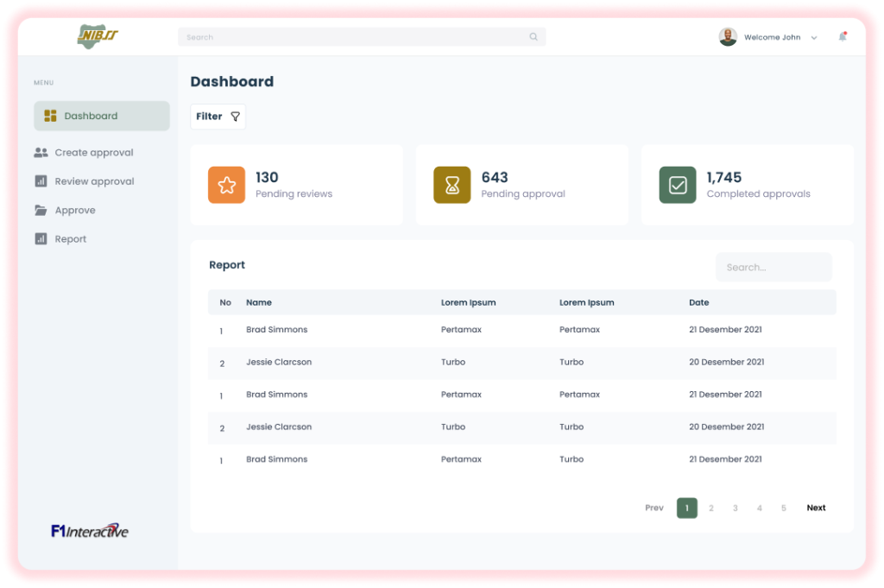Focus the Report table search field
Screen dimensions: 884x588
pos(773,268)
